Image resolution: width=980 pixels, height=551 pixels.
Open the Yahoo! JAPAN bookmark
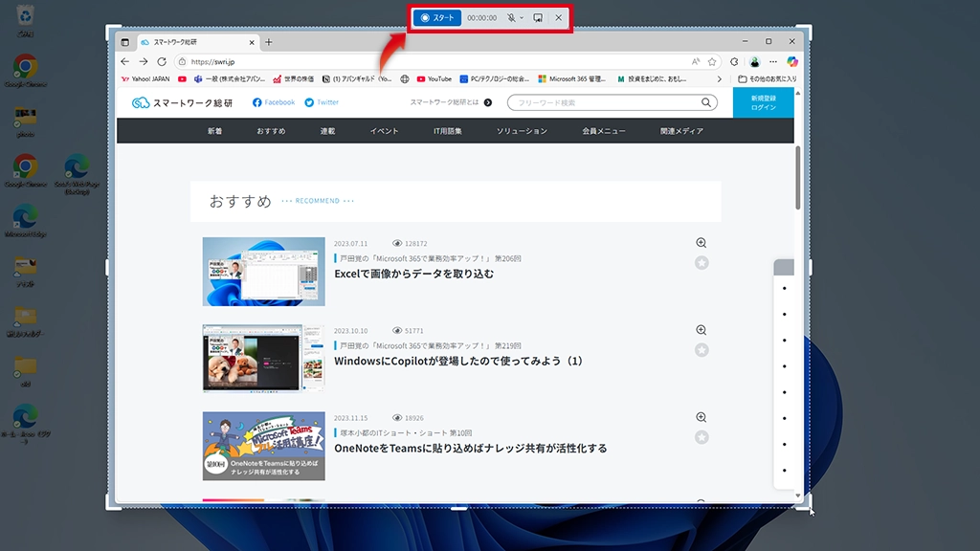145,79
